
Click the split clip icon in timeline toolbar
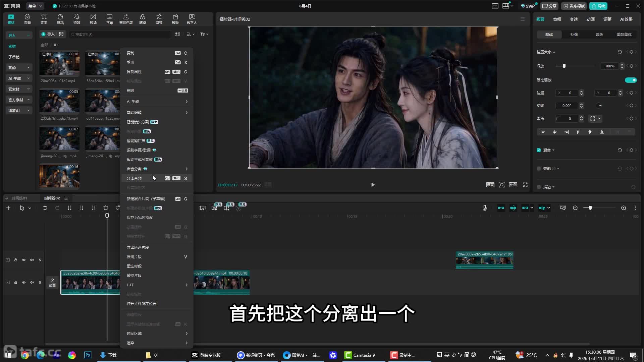point(69,208)
